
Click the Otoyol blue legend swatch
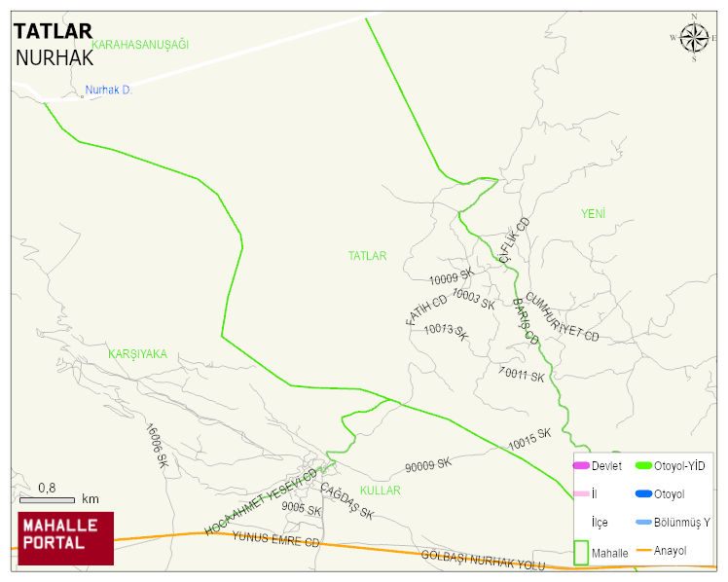point(643,493)
